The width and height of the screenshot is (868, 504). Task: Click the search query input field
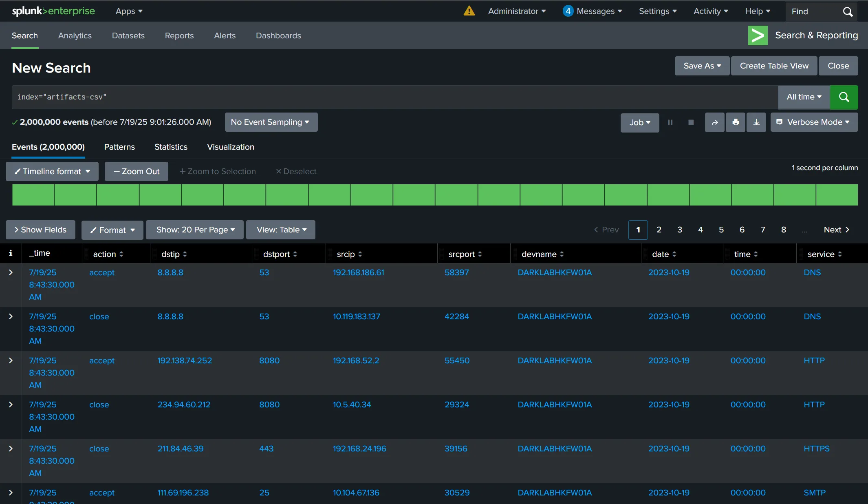click(x=394, y=97)
